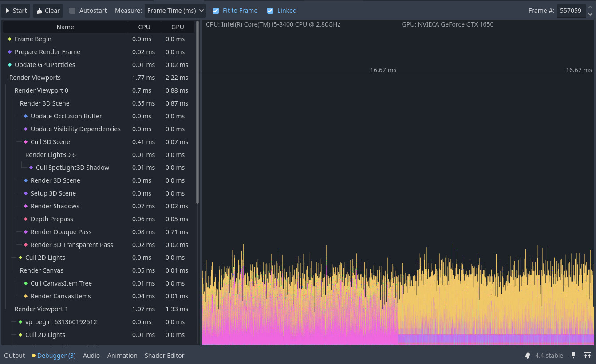596x364 pixels.
Task: Switch to the Output tab
Action: pyautogui.click(x=15, y=356)
